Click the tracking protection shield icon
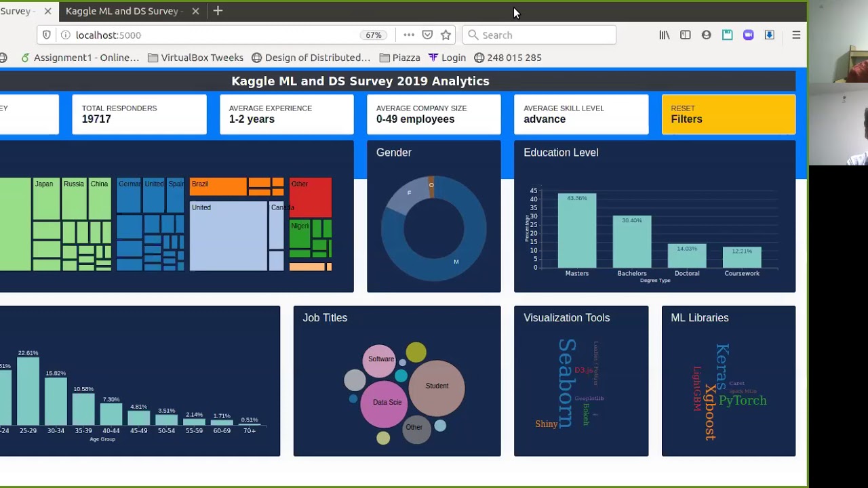 47,35
